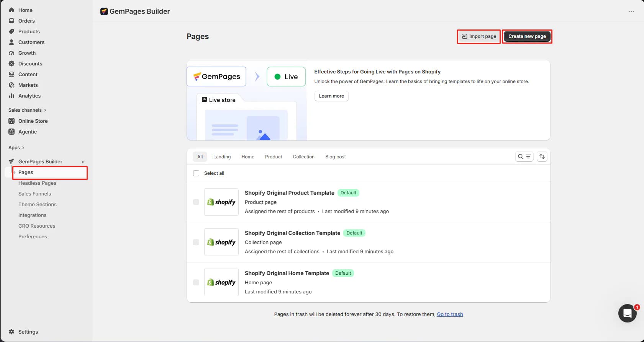Open the search and filter button

pyautogui.click(x=524, y=156)
